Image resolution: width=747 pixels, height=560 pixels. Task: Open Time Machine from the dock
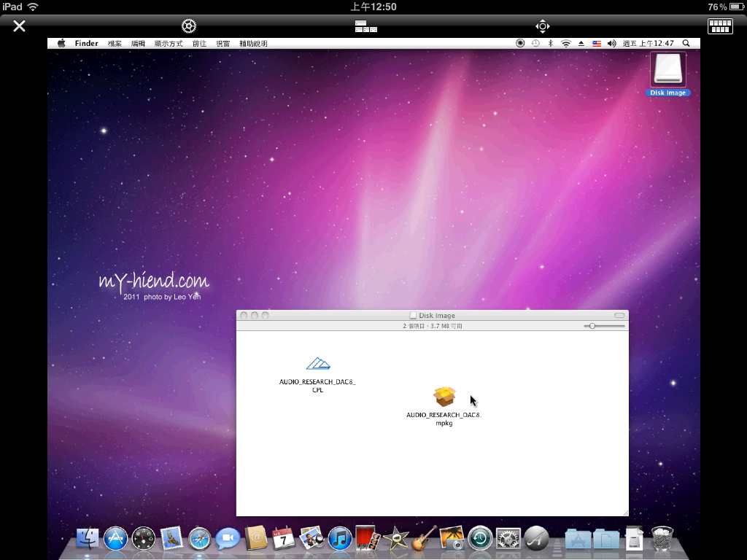[x=480, y=539]
